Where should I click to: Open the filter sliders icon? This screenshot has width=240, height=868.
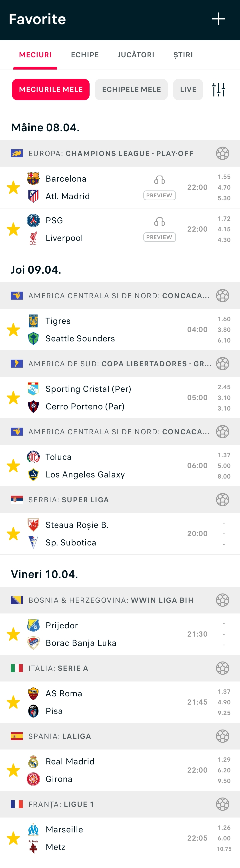pos(218,90)
